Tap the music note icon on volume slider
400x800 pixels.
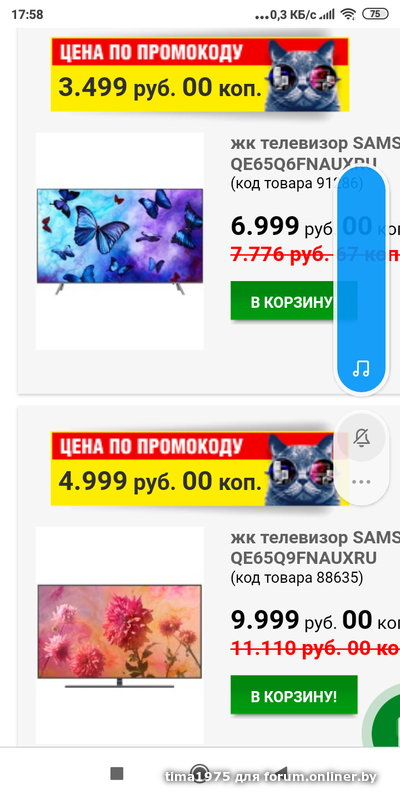(361, 368)
